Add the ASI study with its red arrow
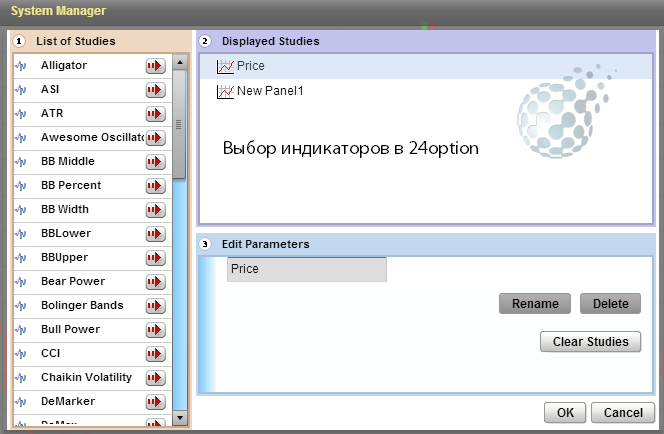The width and height of the screenshot is (664, 434). pos(155,90)
